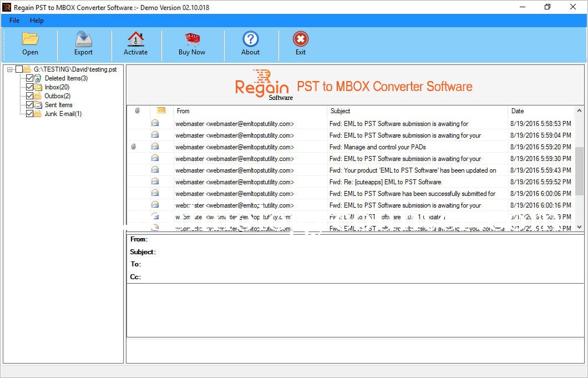
Task: Select the Deleted Items(3) folder
Action: point(67,78)
